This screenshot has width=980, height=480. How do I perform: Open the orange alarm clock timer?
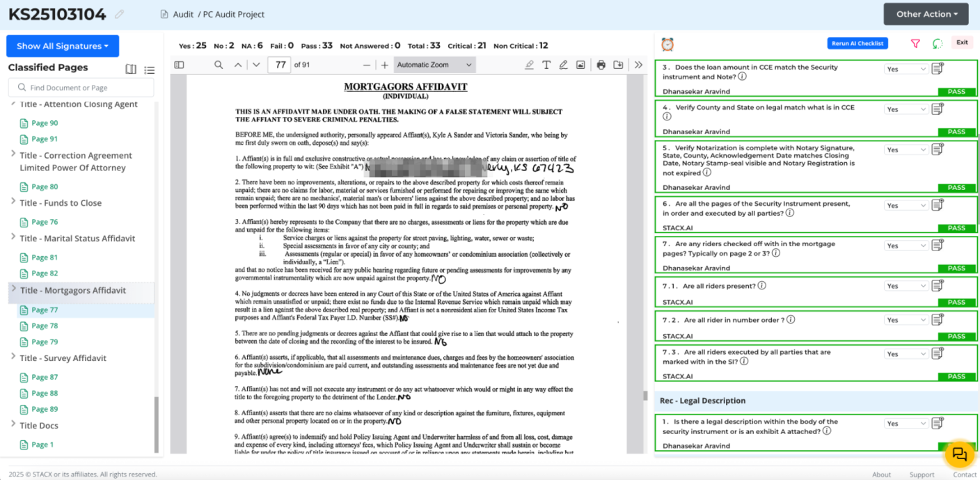(667, 45)
